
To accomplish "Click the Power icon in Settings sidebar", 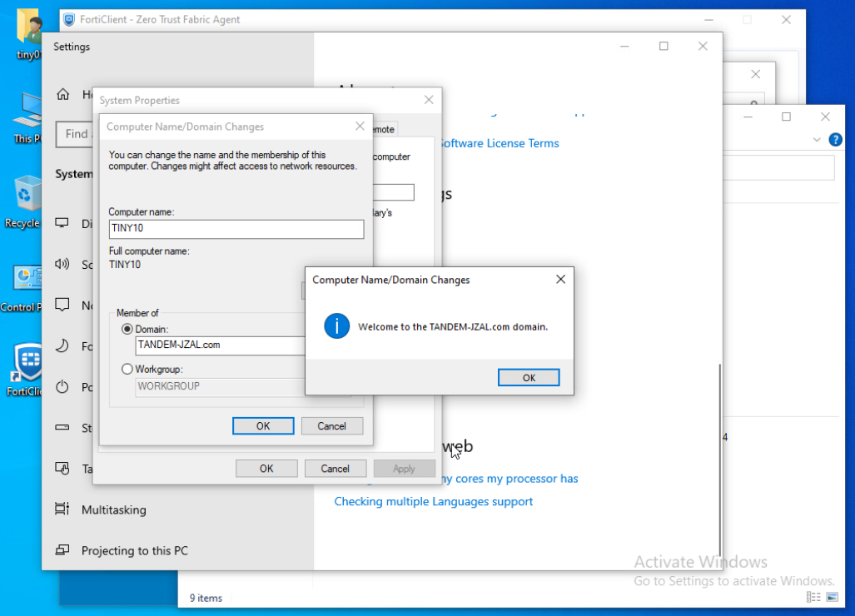I will point(62,387).
